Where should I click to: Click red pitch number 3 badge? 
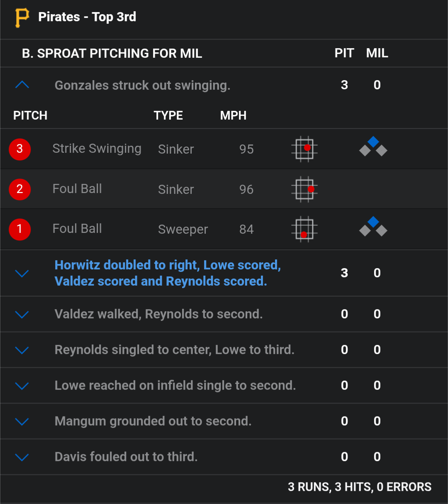coord(19,149)
